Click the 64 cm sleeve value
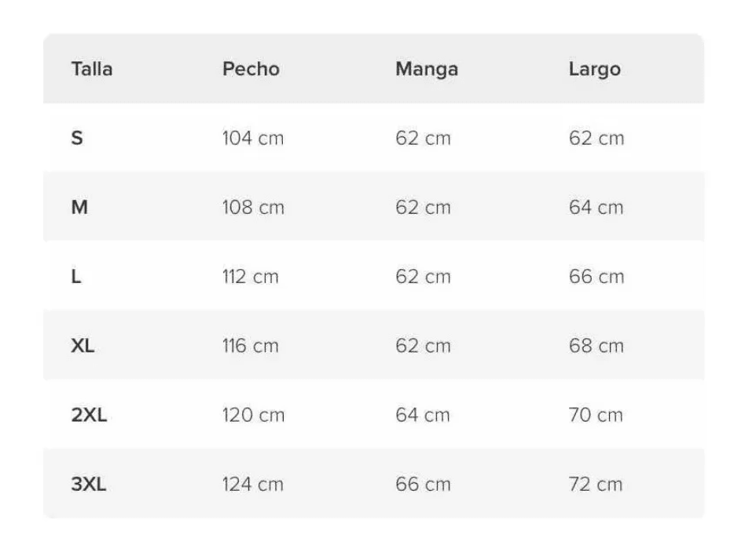 [x=423, y=415]
